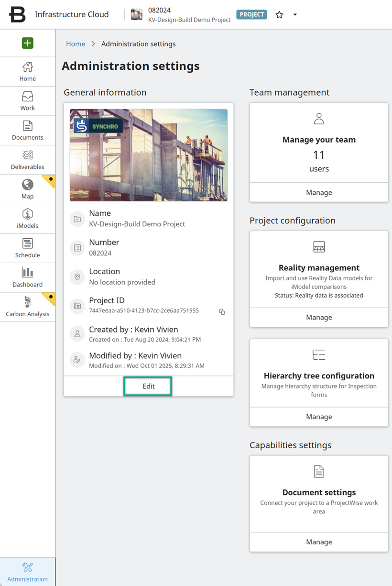Select Administration at the sidebar bottom

(28, 572)
